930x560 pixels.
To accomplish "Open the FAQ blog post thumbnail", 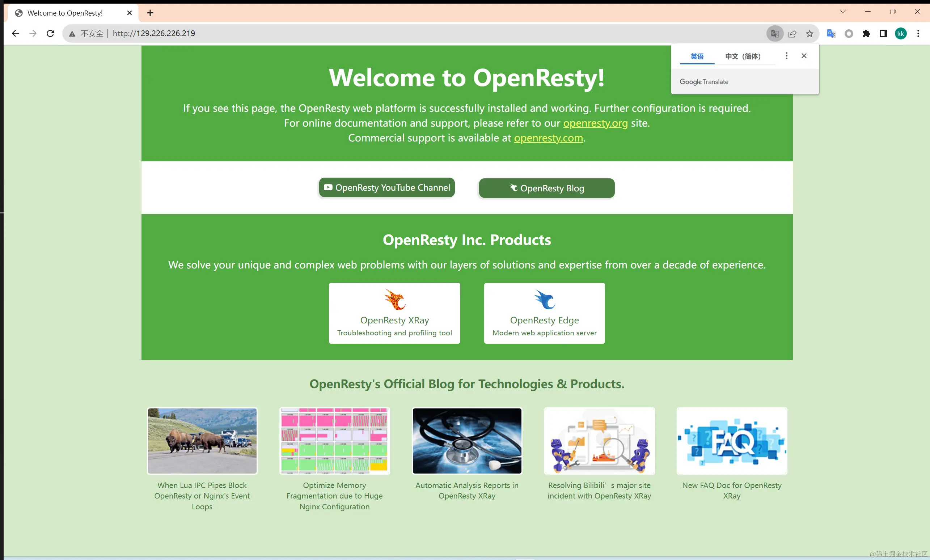I will (x=731, y=441).
